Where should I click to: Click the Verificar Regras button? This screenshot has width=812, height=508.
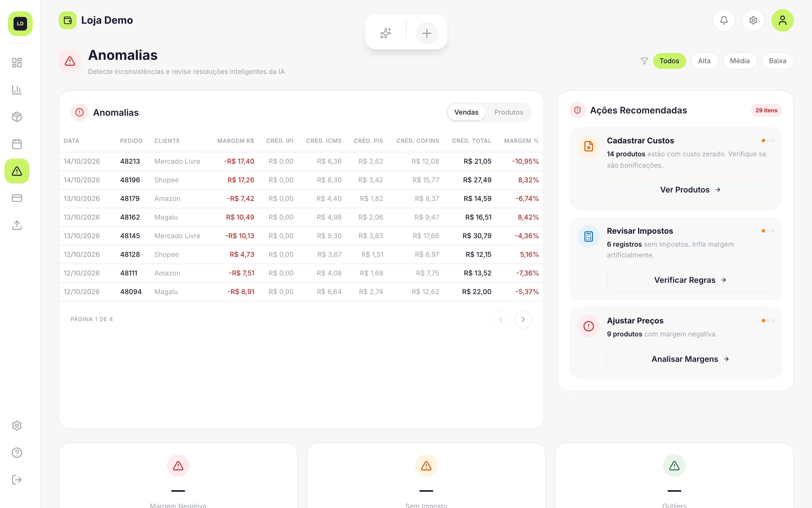[690, 280]
